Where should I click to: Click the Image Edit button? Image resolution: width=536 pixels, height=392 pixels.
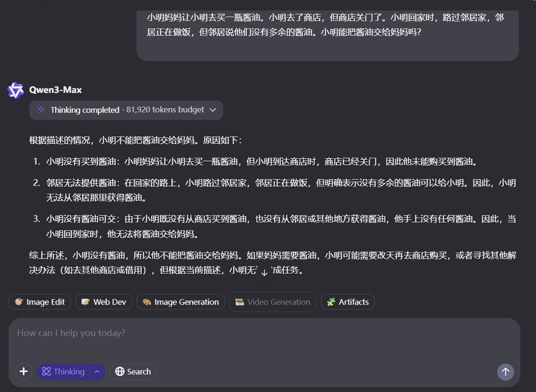tap(40, 302)
